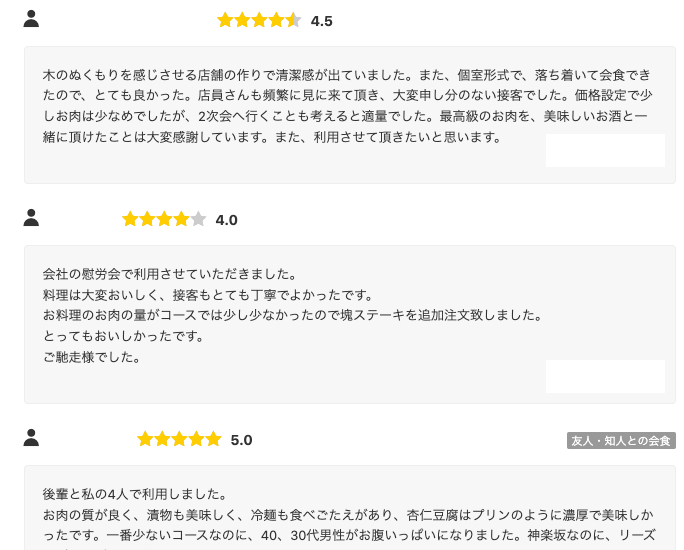Image resolution: width=684 pixels, height=550 pixels.
Task: Click the white blank box in the second review
Action: point(605,376)
